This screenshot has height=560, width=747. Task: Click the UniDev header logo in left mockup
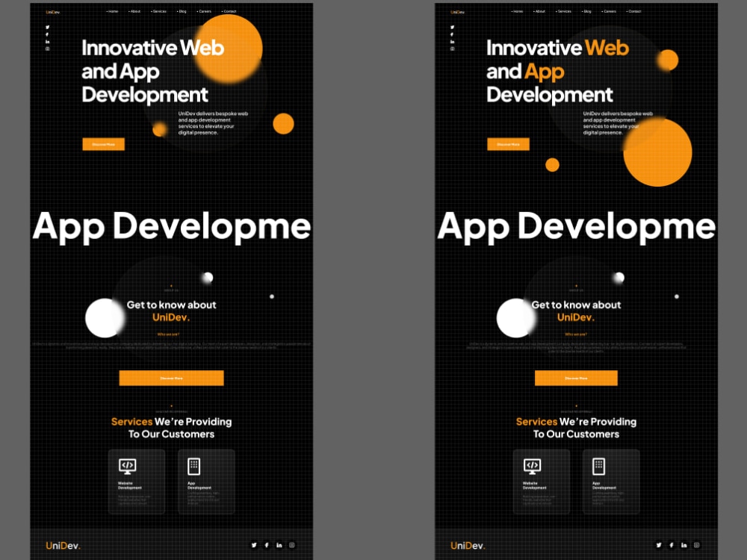53,12
